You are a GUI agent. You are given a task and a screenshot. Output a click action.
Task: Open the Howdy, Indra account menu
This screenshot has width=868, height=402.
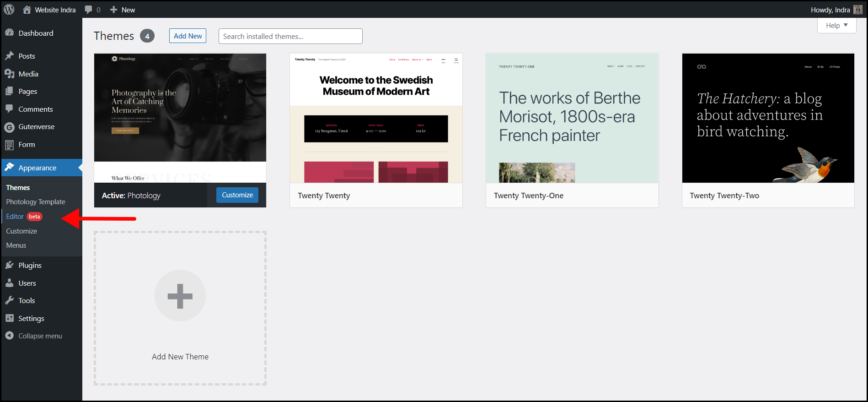836,10
